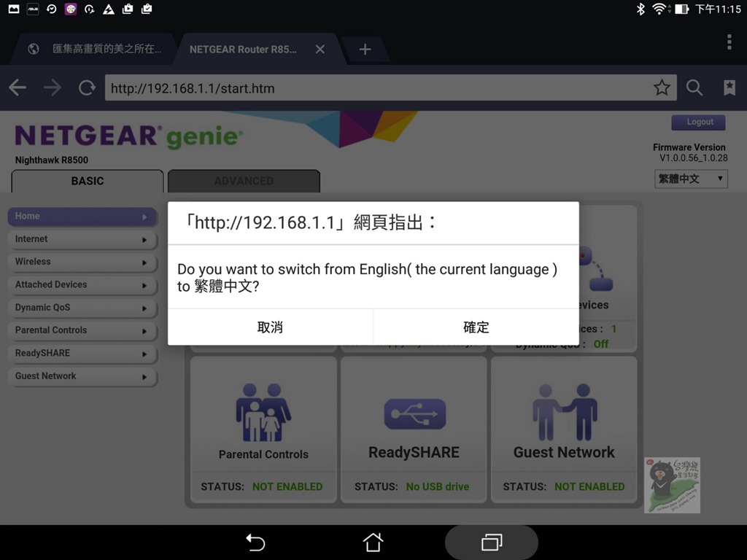Open Guest Network in the sidebar

tap(82, 377)
